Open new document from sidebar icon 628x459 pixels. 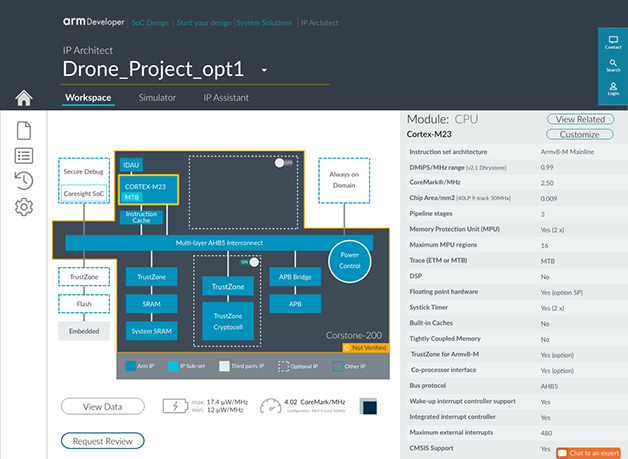click(x=25, y=130)
